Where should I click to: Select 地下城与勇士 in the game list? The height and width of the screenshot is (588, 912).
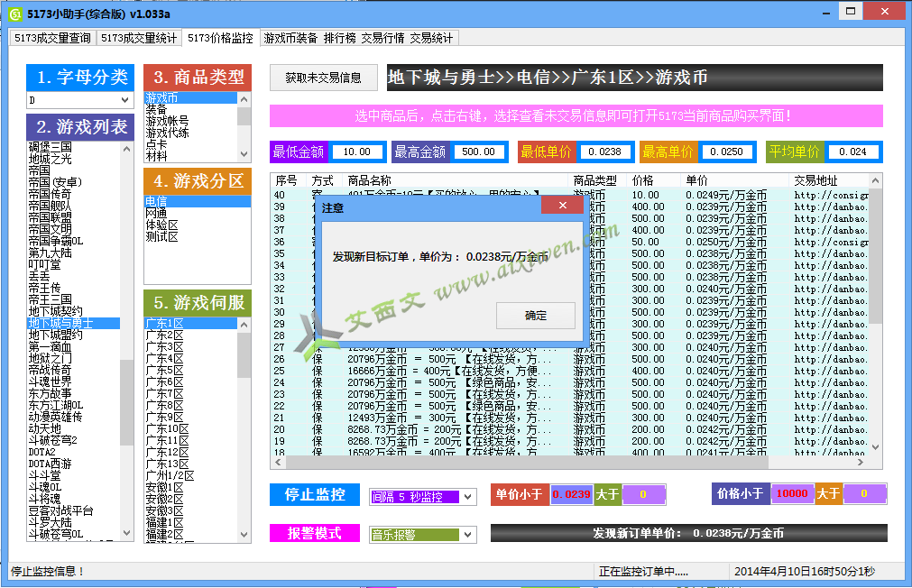[74, 324]
